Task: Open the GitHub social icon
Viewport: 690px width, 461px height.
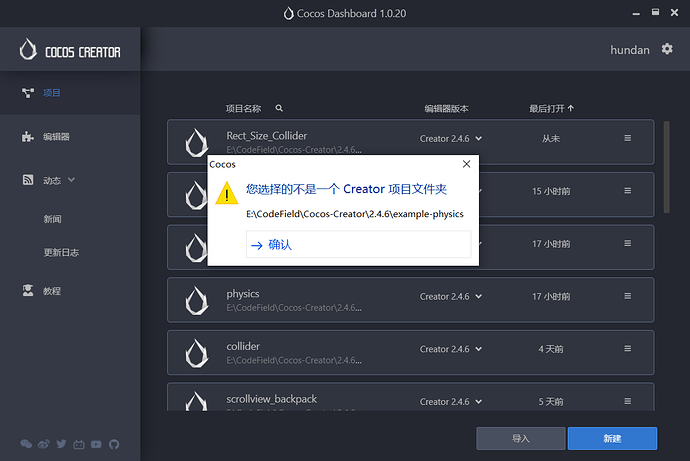Action: (x=114, y=444)
